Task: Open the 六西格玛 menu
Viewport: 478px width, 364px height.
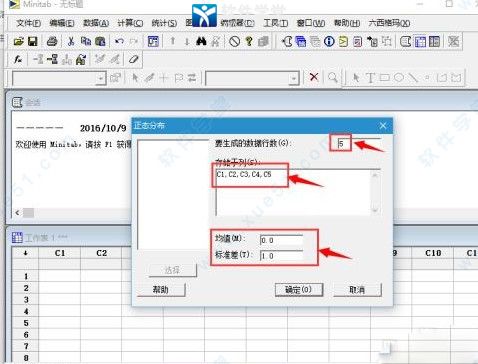Action: coord(389,23)
